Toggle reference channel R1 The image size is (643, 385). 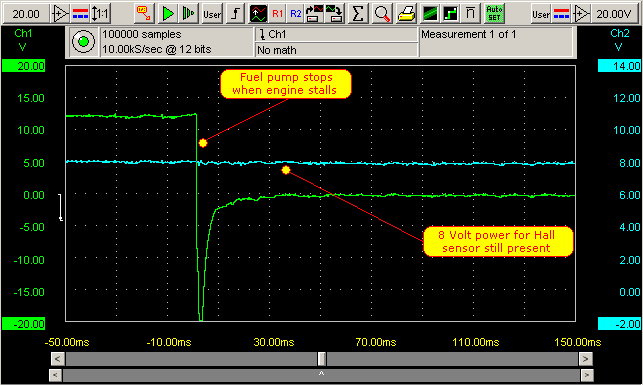coord(278,14)
